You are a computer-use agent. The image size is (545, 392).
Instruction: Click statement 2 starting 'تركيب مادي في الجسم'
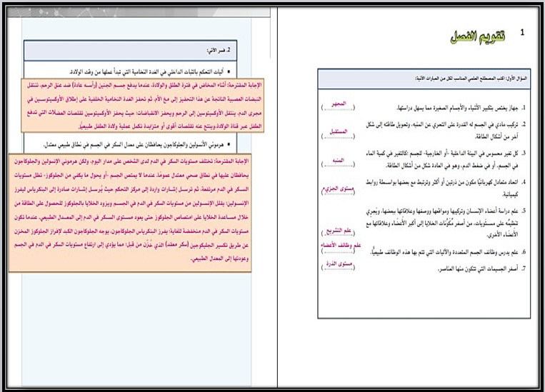coord(446,131)
